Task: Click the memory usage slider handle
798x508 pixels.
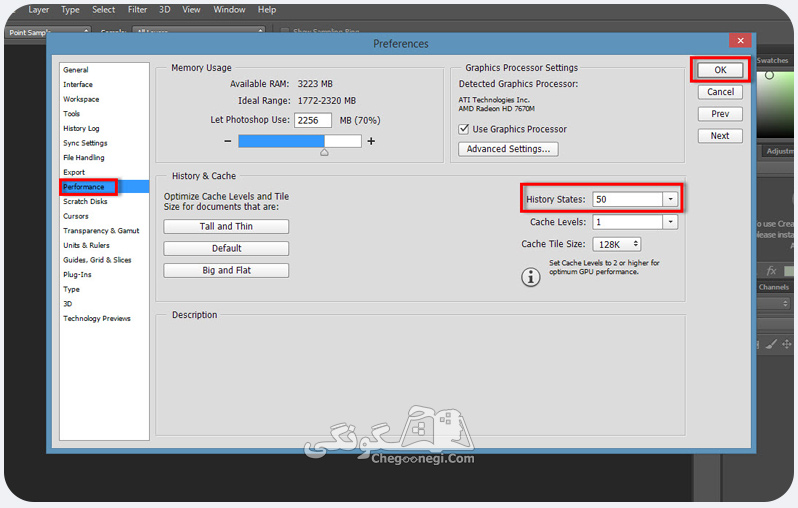Action: (x=324, y=152)
